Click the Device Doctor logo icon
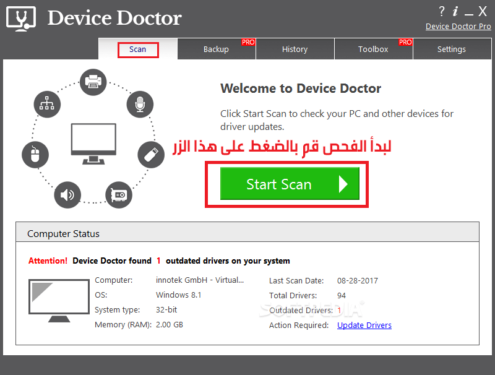 (21, 19)
